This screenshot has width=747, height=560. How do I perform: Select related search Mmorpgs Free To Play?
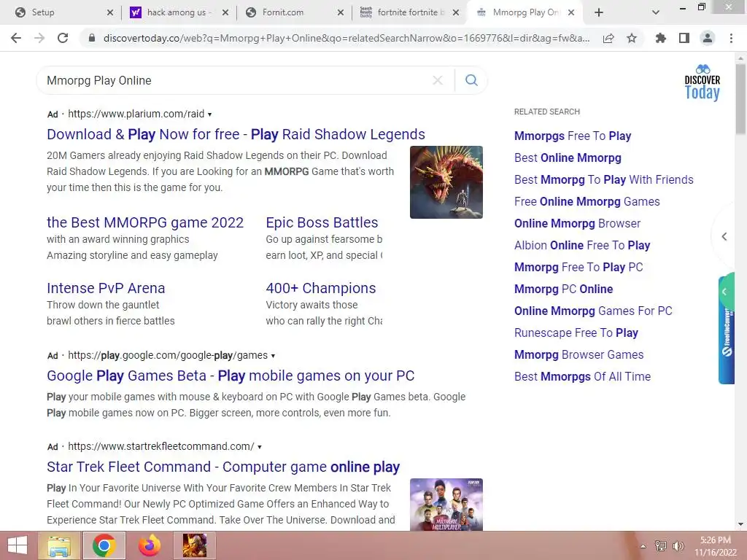coord(573,136)
